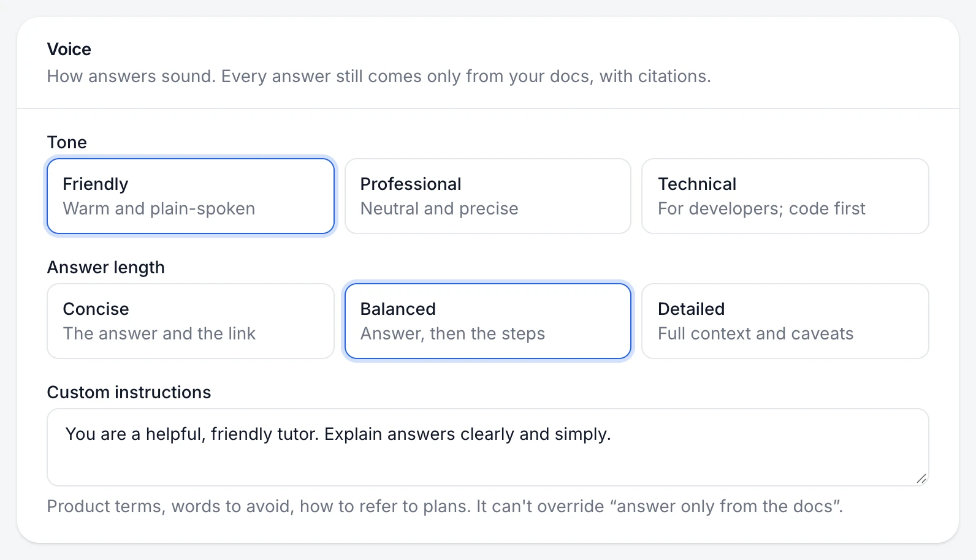Click 'The answer and the link' subtitle

click(159, 333)
